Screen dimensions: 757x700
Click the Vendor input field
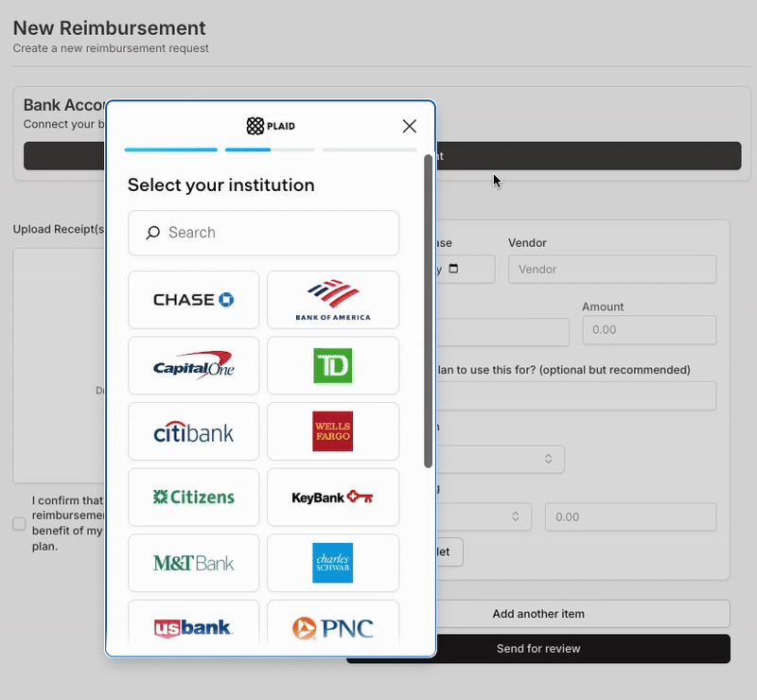point(611,270)
